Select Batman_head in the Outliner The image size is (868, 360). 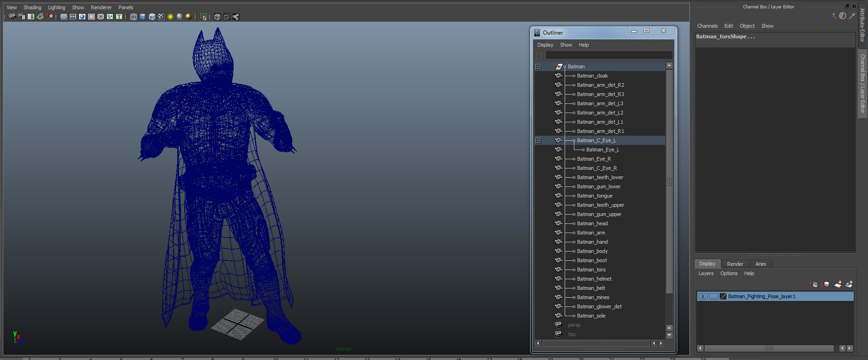click(x=592, y=223)
